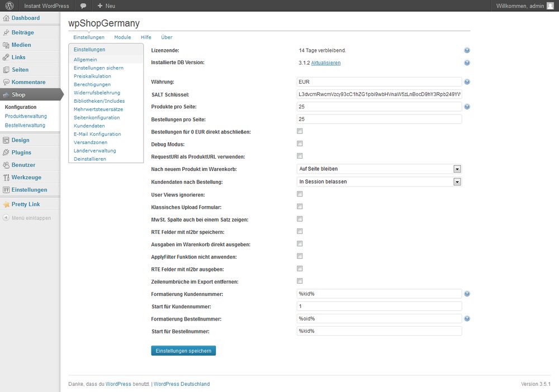559x392 pixels.
Task: Check RequestURI als ProduktURL verwenden
Action: tap(300, 156)
